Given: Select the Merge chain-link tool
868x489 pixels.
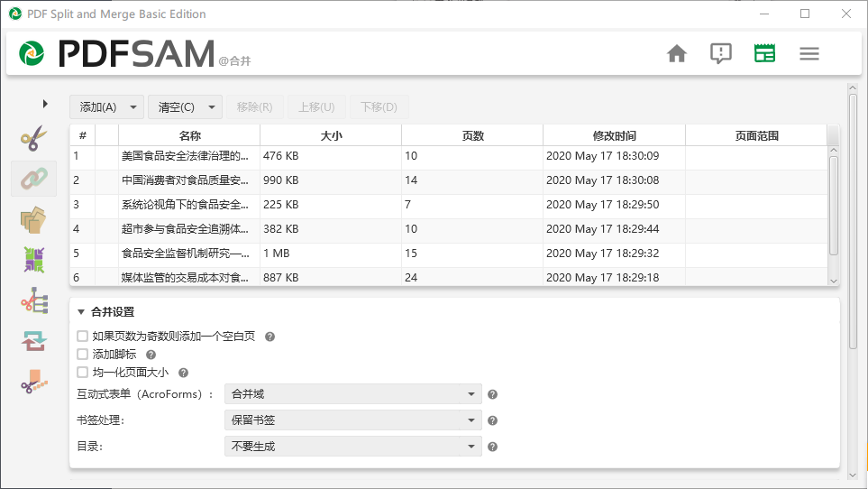Looking at the screenshot, I should point(33,179).
